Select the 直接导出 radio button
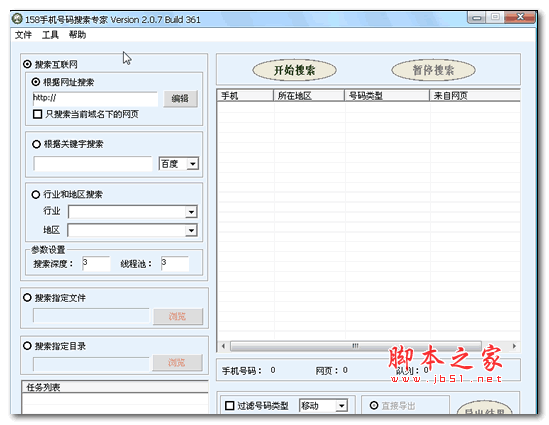 point(374,405)
